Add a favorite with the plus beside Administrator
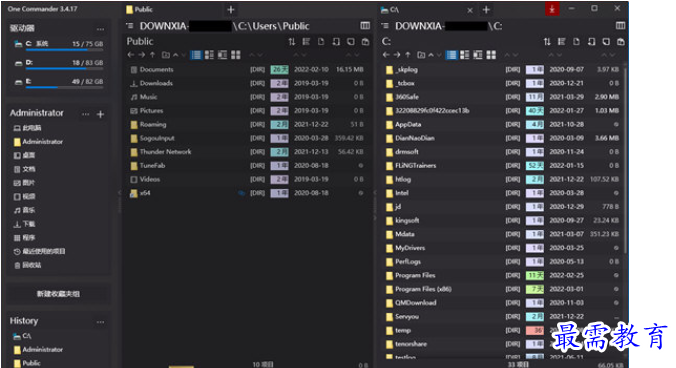The height and width of the screenshot is (368, 676). click(100, 114)
